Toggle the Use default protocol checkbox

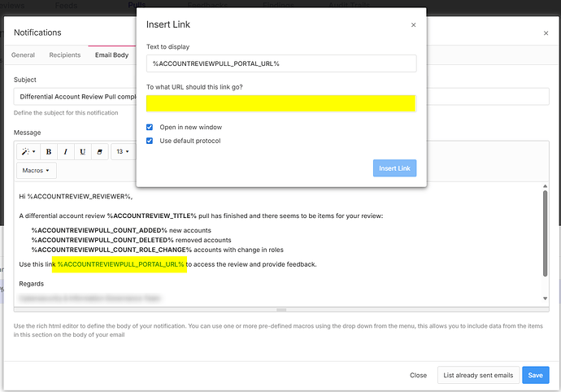click(150, 141)
